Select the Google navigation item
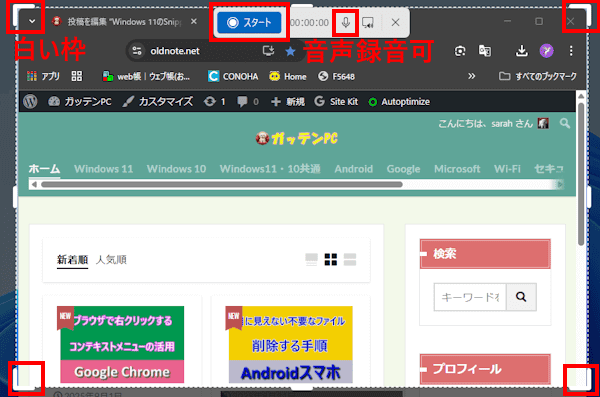Screen dimensions: 600x397 tap(403, 169)
